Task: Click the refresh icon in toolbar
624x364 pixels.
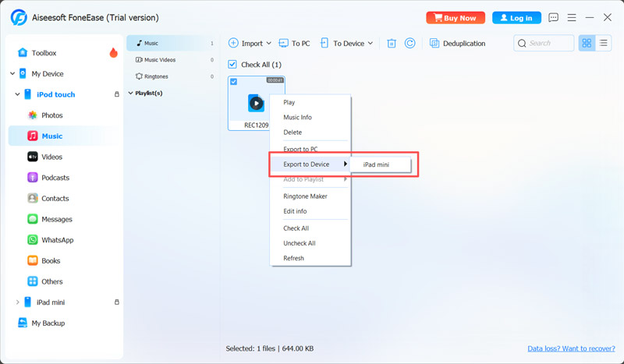Action: [x=410, y=43]
